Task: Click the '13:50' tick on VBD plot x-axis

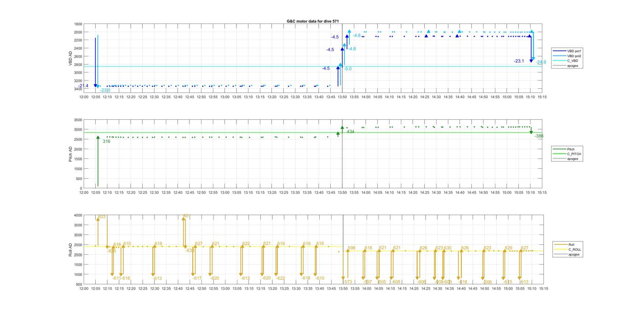Action: pyautogui.click(x=342, y=97)
